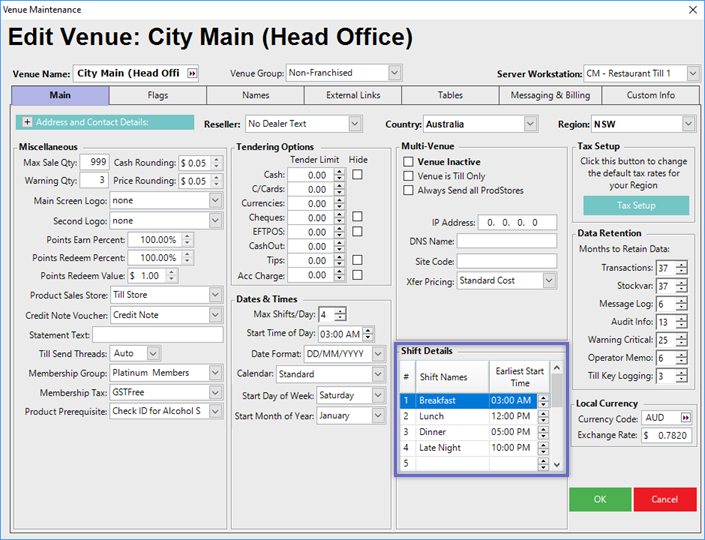Open the Venue Group dropdown
Screen dimensions: 705x540
click(394, 73)
